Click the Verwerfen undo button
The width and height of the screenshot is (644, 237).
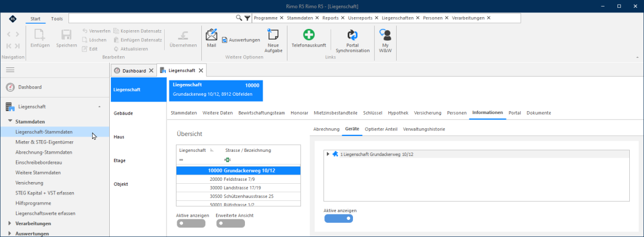[96, 31]
